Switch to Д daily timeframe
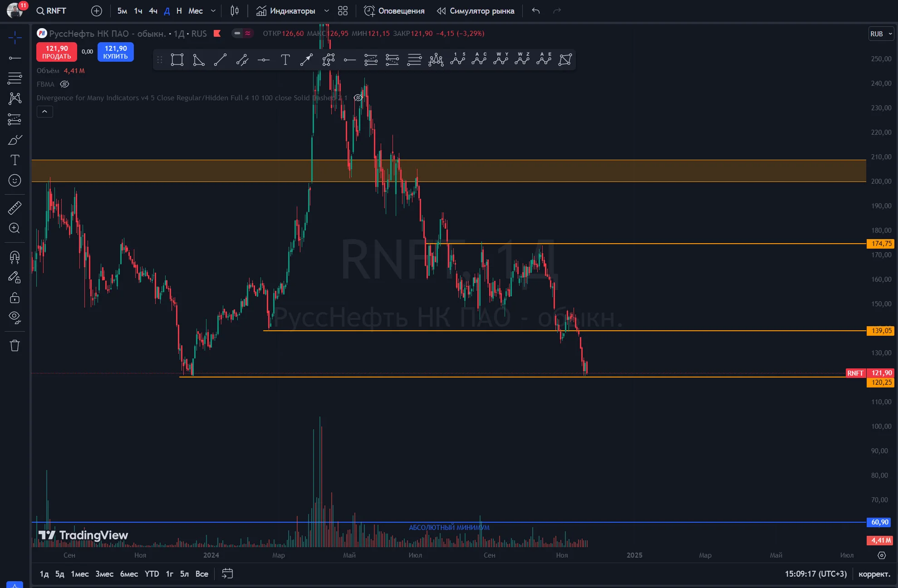The image size is (898, 588). tap(167, 11)
